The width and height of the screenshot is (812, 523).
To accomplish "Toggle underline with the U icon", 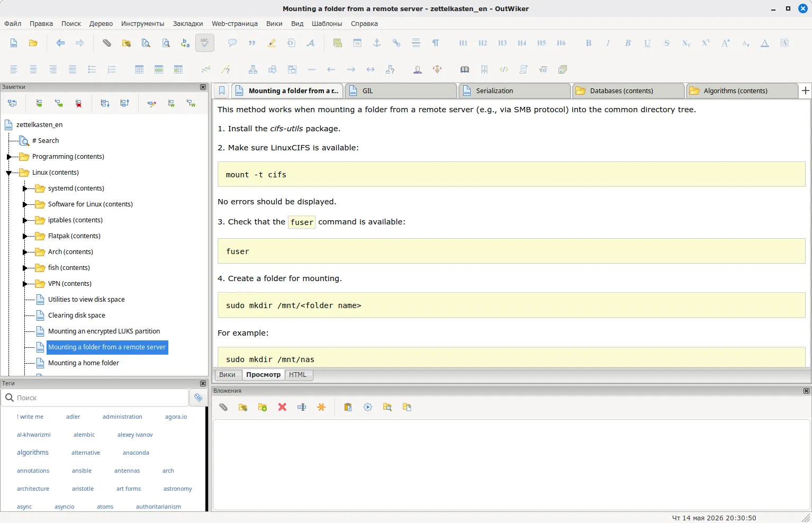I will (647, 43).
